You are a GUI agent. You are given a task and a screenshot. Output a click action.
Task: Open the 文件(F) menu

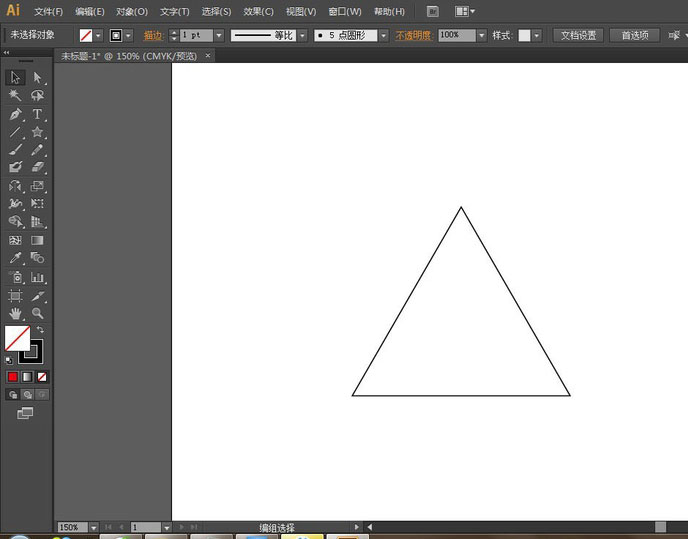(48, 12)
